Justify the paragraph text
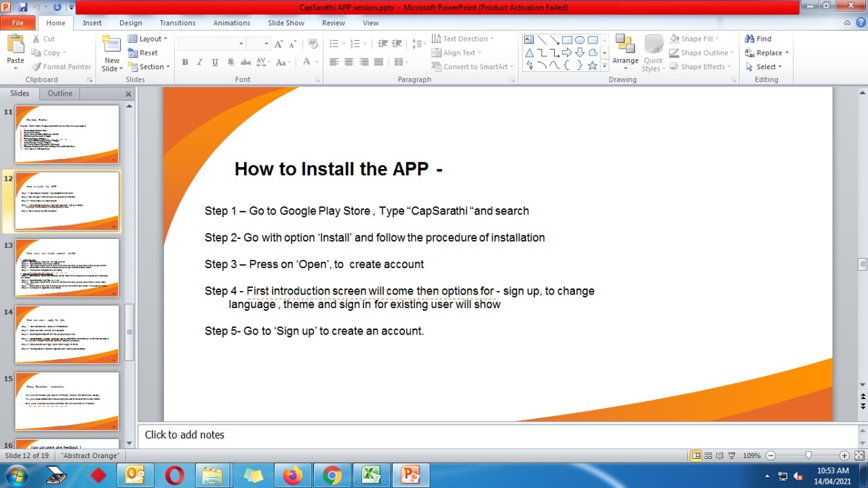868x488 pixels. pos(378,62)
